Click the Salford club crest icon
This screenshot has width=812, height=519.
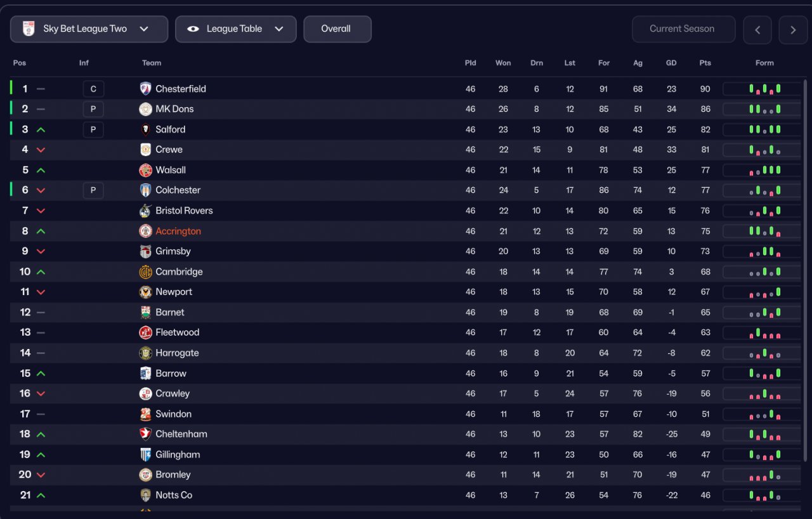[146, 129]
